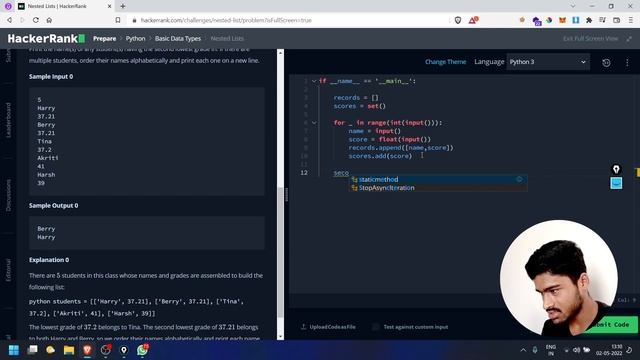This screenshot has width=640, height=360.
Task: Click the HackerRank logo
Action: click(46, 39)
